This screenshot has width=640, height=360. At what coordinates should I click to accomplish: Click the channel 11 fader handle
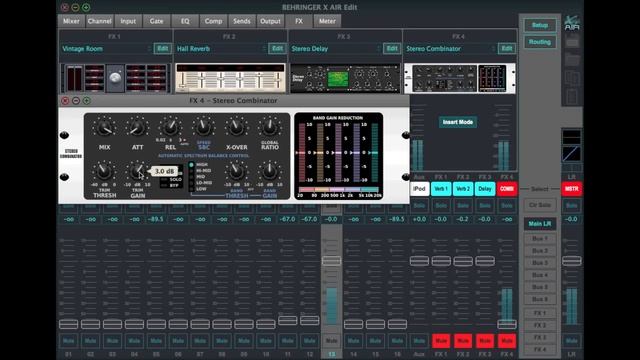288,320
